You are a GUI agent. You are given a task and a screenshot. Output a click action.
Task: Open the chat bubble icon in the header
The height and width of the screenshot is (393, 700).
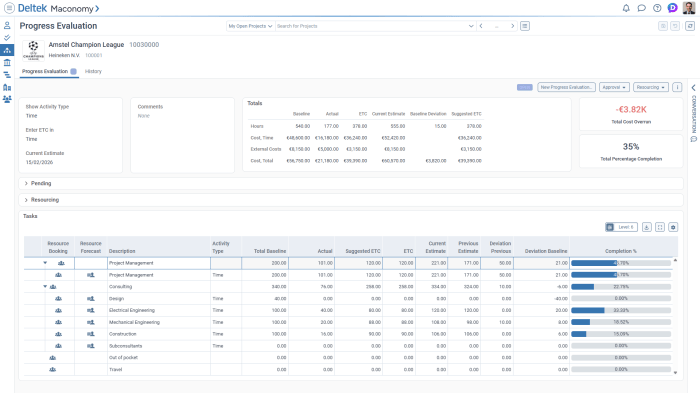tap(642, 8)
